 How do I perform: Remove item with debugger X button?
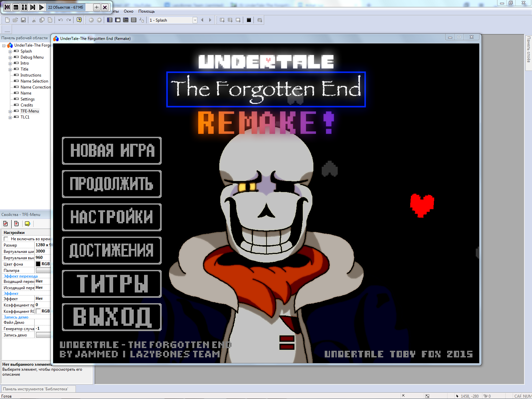tap(105, 7)
